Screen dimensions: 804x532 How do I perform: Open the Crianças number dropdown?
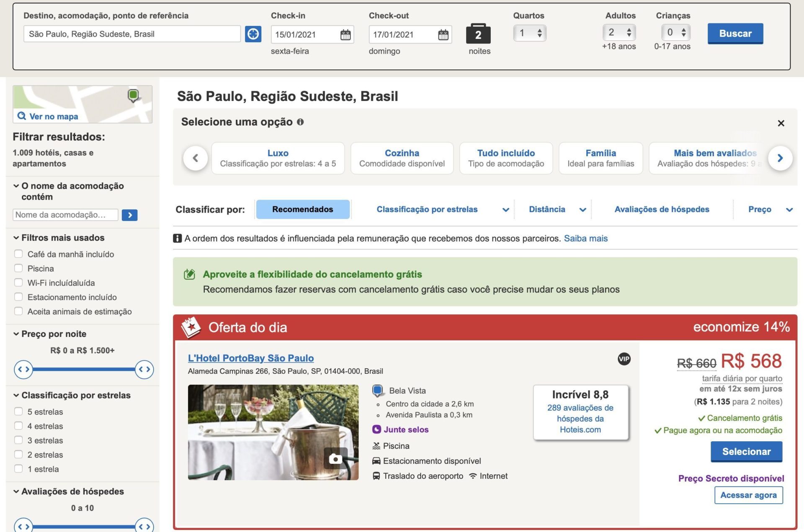click(x=676, y=32)
